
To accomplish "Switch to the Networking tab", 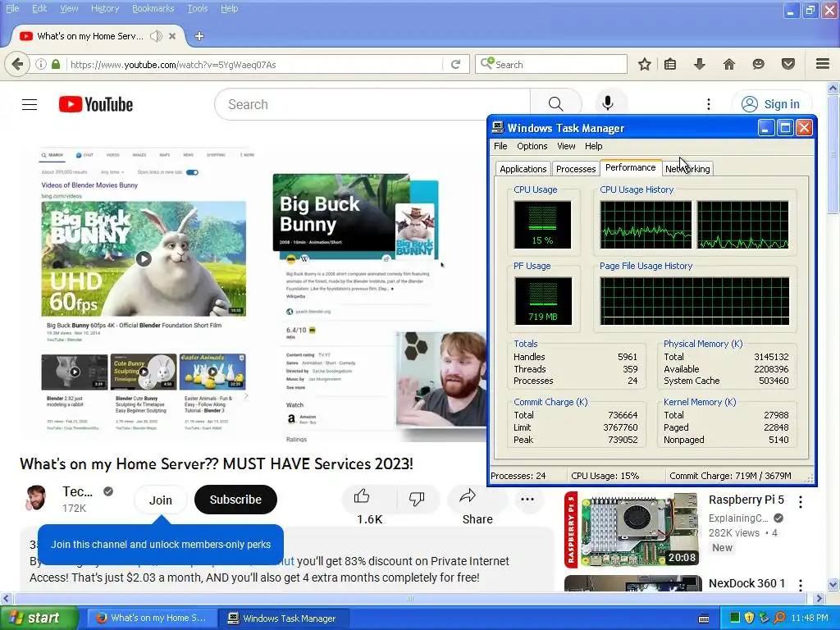I will coord(687,169).
